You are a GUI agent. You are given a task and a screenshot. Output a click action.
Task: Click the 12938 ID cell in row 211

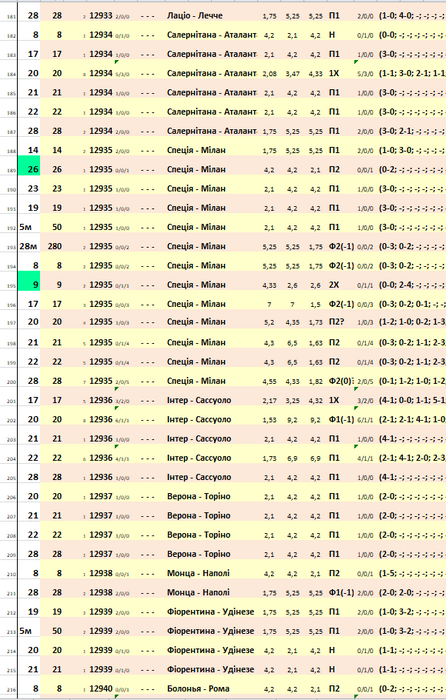[x=101, y=592]
